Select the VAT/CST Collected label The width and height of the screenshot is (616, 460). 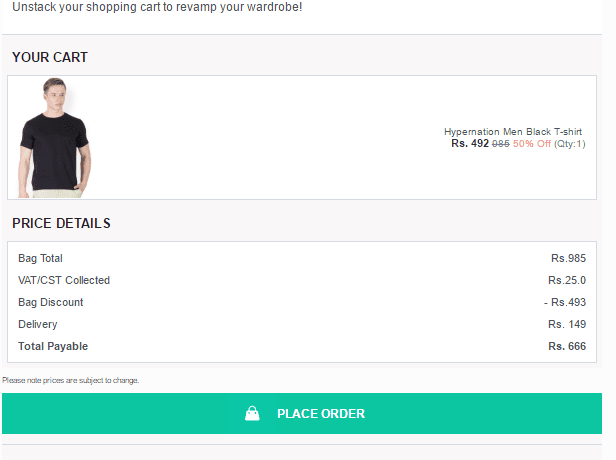tap(64, 280)
